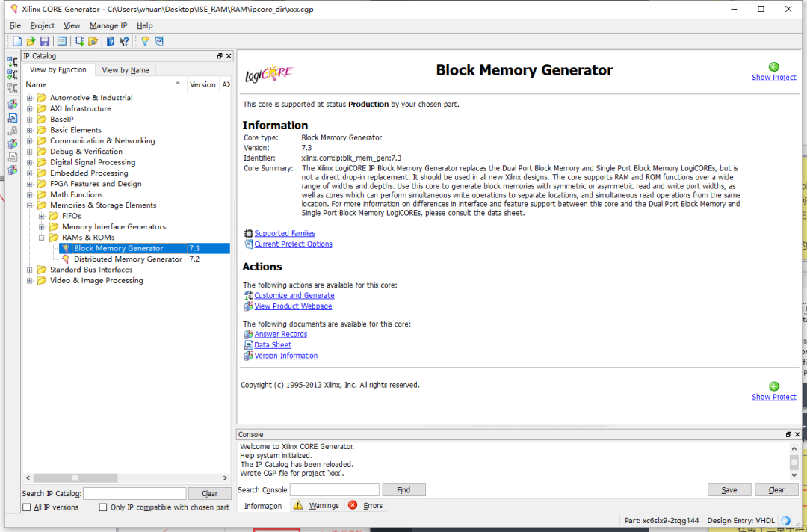Open an existing project via toolbar folder icon
Viewport: 807px width, 532px height.
pos(31,42)
